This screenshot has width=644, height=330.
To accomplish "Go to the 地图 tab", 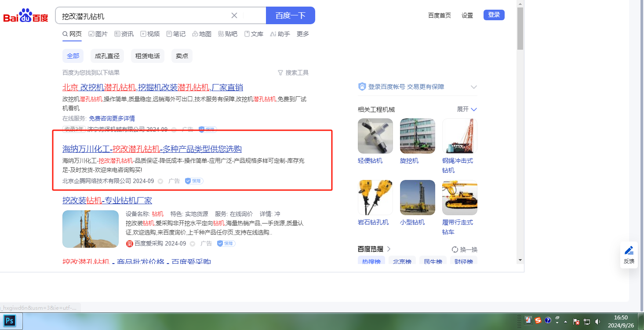I will tap(202, 34).
